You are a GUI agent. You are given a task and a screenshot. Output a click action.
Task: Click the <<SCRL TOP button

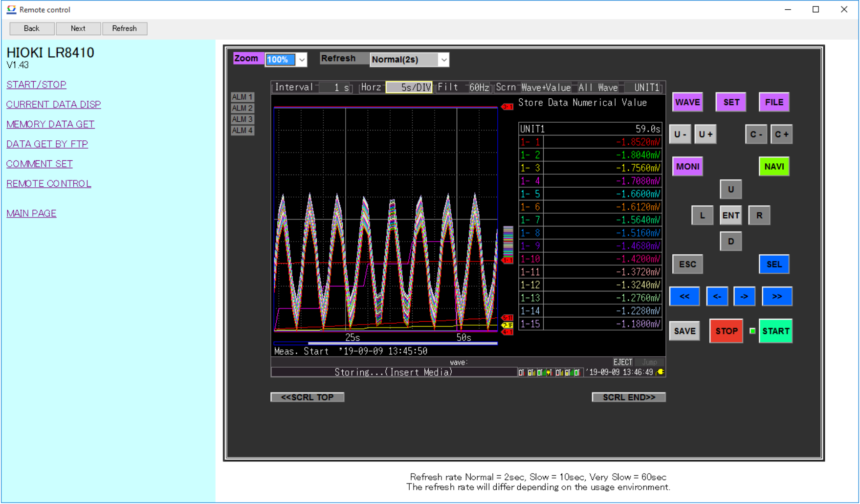308,397
